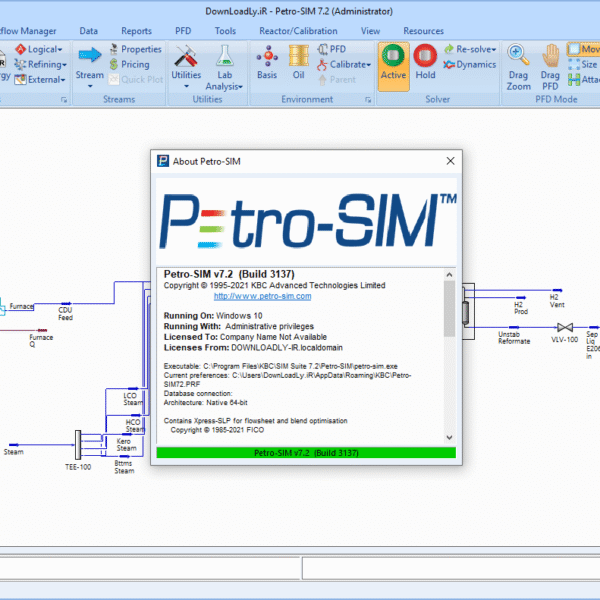Viewport: 600px width, 600px height.
Task: Click the Stream blue arrow icon
Action: tap(90, 55)
